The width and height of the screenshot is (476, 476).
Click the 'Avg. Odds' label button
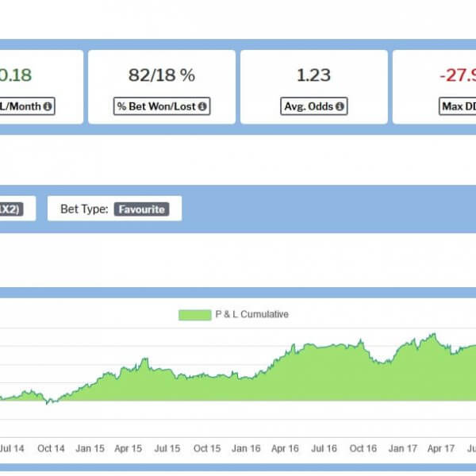[314, 106]
